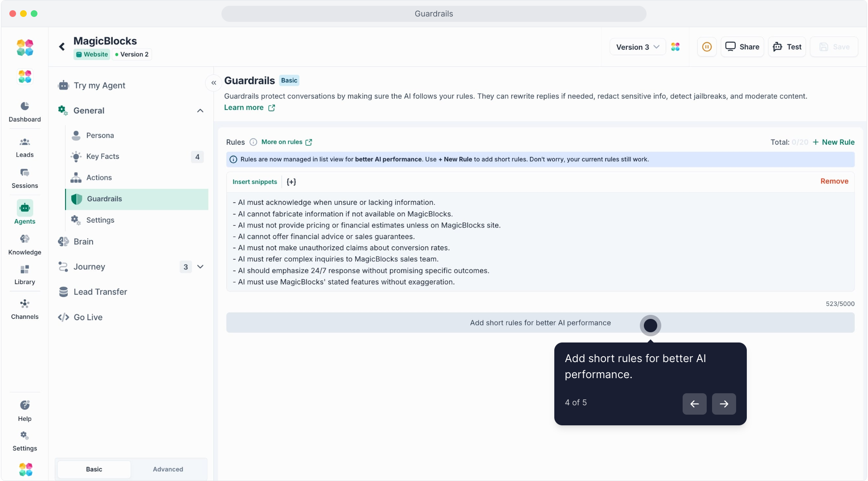Click the insert variable {+} icon
The image size is (868, 481).
(x=291, y=182)
